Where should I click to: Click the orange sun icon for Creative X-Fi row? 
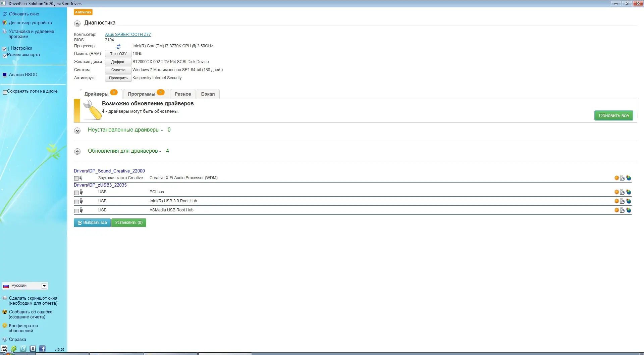pyautogui.click(x=616, y=178)
